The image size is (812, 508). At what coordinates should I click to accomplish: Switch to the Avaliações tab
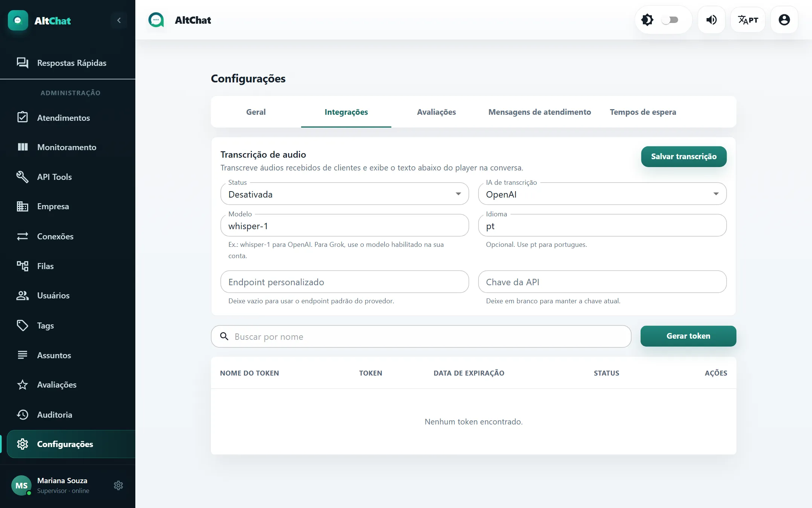[x=436, y=112]
